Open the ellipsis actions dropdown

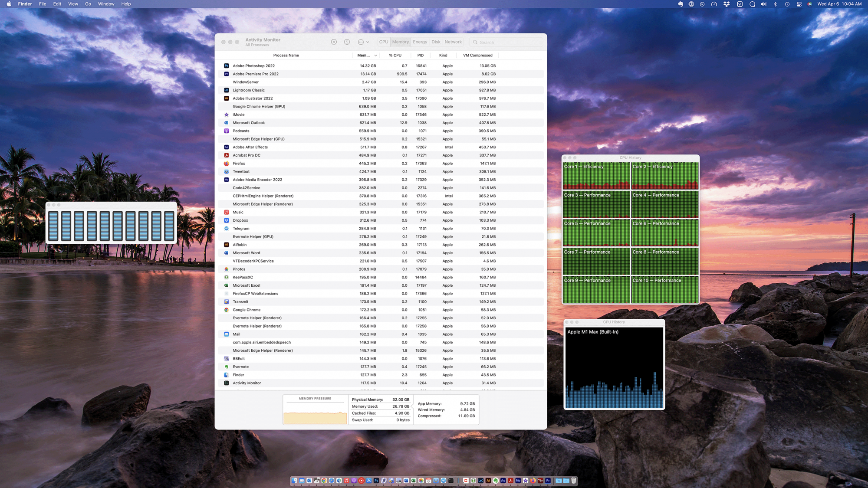(363, 42)
